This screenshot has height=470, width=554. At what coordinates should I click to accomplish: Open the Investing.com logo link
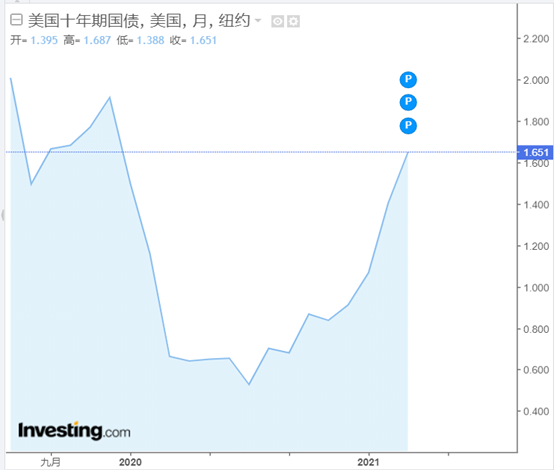(74, 431)
